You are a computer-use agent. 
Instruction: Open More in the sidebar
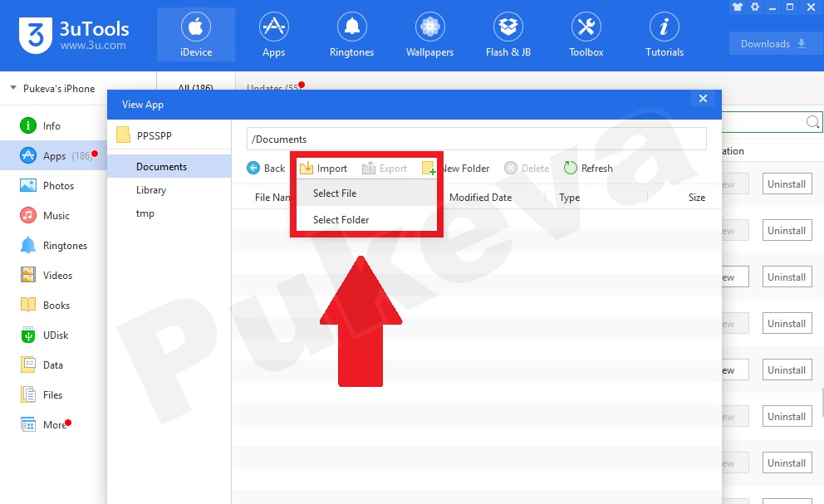tap(52, 424)
